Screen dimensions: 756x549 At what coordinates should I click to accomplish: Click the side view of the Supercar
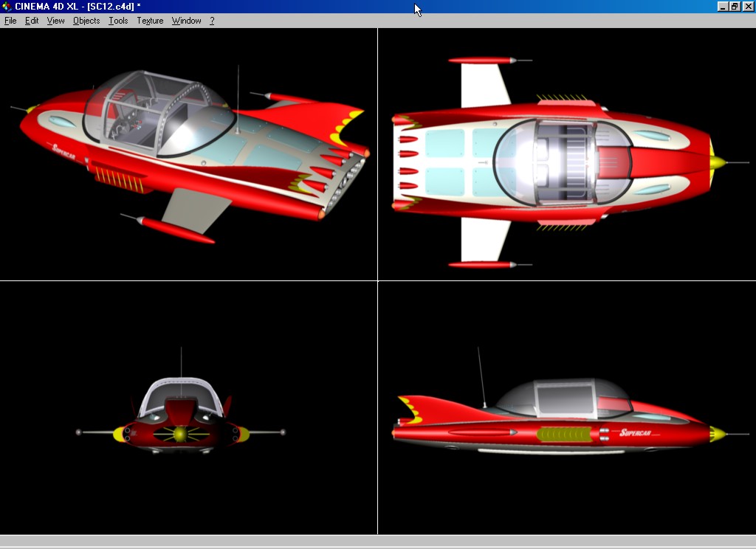pyautogui.click(x=567, y=407)
